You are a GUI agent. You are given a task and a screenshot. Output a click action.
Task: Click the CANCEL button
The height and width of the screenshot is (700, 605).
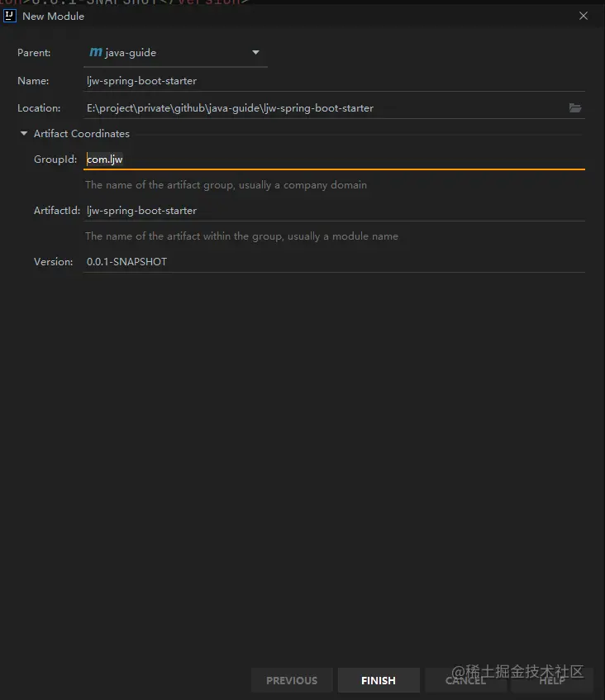465,680
